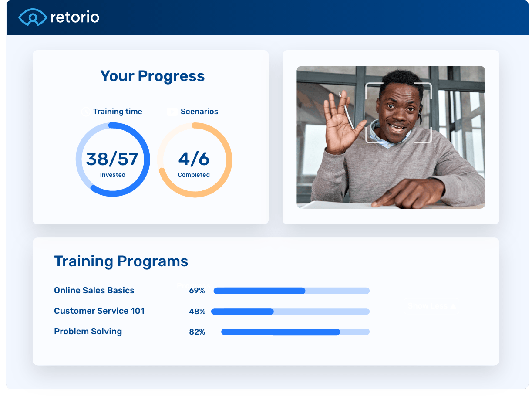Viewport: 532px width, 407px height.
Task: Expand the Training Programs section header
Action: 121,261
